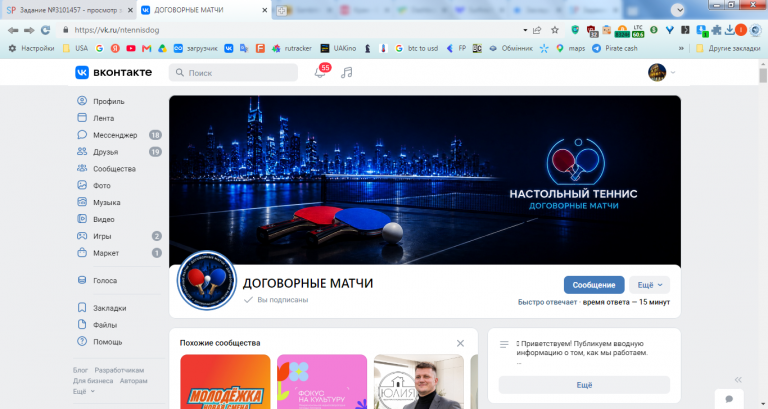This screenshot has width=768, height=409.
Task: Open Разработчикам footer link
Action: pyautogui.click(x=119, y=370)
